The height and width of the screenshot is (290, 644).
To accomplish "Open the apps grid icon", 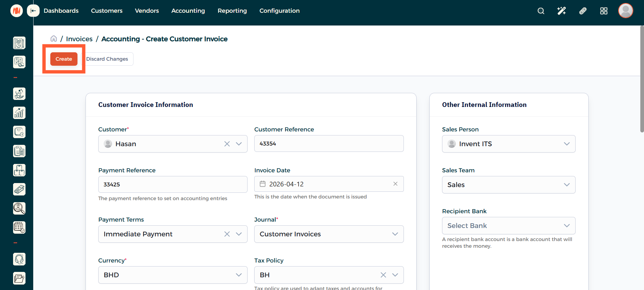I will click(604, 11).
